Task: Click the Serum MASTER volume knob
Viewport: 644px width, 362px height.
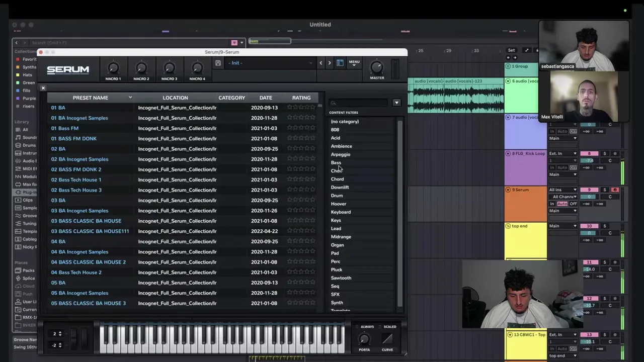Action: [x=377, y=67]
